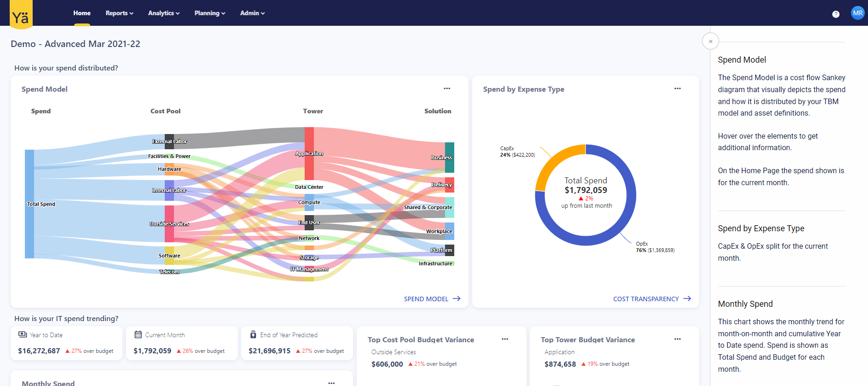Open Monthly Spend card options ellipsis
The image size is (868, 386).
click(x=331, y=383)
